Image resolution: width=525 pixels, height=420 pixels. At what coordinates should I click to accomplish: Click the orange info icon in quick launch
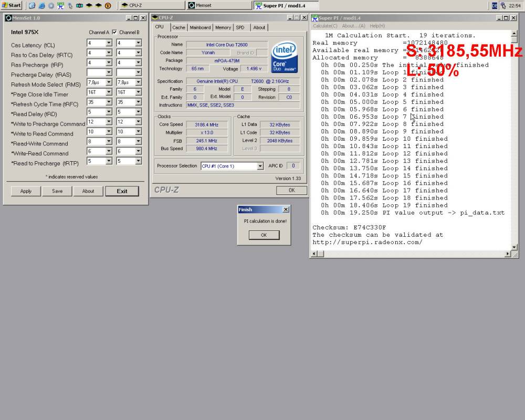point(108,6)
